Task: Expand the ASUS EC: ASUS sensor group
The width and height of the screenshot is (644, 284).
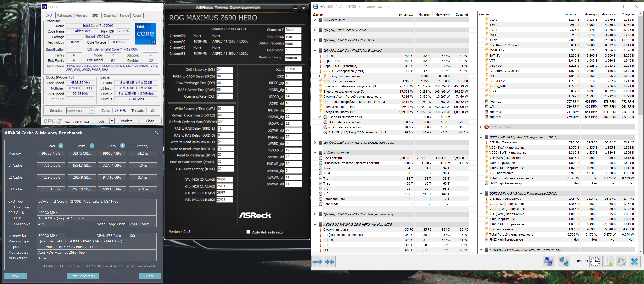Action: tap(480, 127)
